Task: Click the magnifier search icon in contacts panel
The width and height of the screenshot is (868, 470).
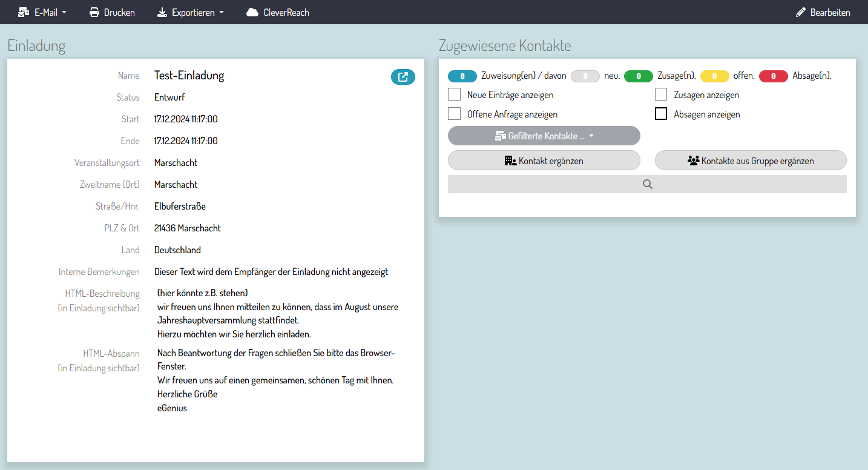Action: point(647,185)
